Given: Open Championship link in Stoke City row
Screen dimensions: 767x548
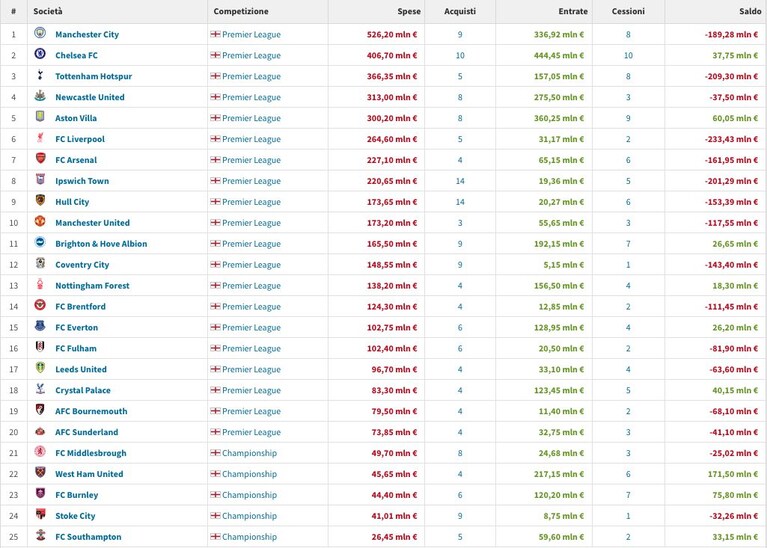Looking at the screenshot, I should [x=249, y=516].
